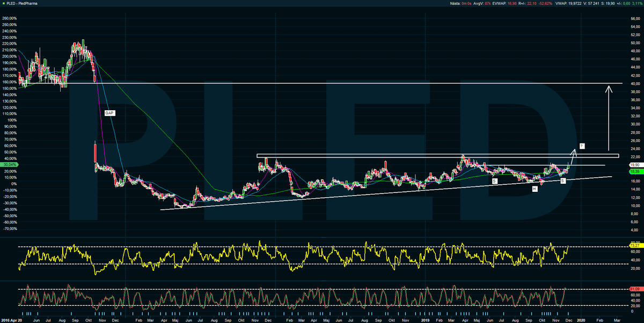Click the 2020 year marker on time axis
The width and height of the screenshot is (644, 323).
pos(582,319)
